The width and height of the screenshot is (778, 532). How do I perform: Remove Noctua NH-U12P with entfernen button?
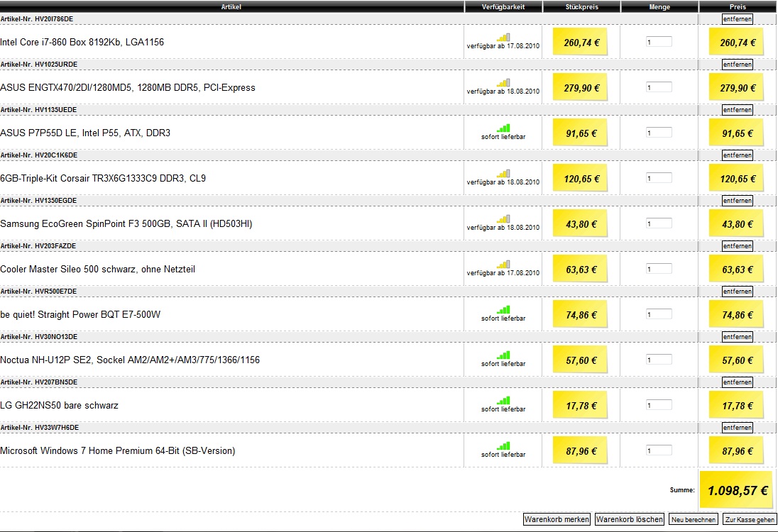pyautogui.click(x=738, y=337)
